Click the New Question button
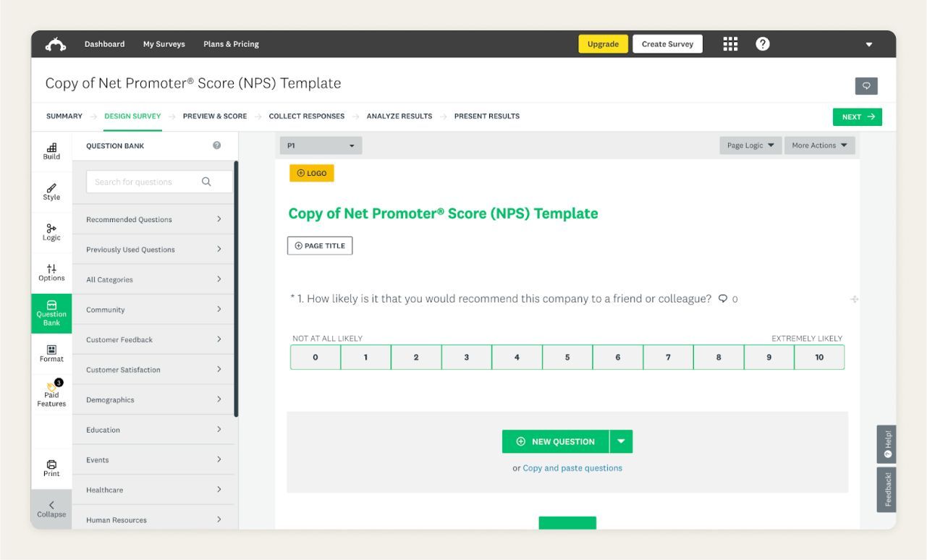Image resolution: width=927 pixels, height=560 pixels. click(x=556, y=441)
